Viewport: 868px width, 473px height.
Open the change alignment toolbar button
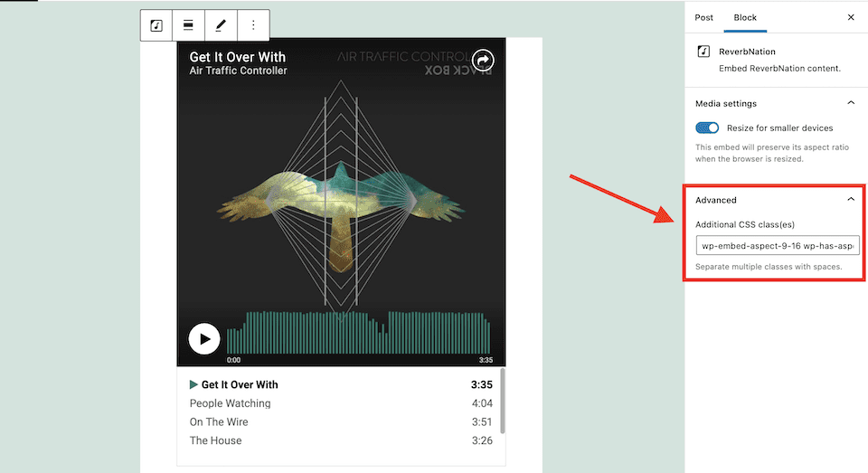pyautogui.click(x=188, y=25)
